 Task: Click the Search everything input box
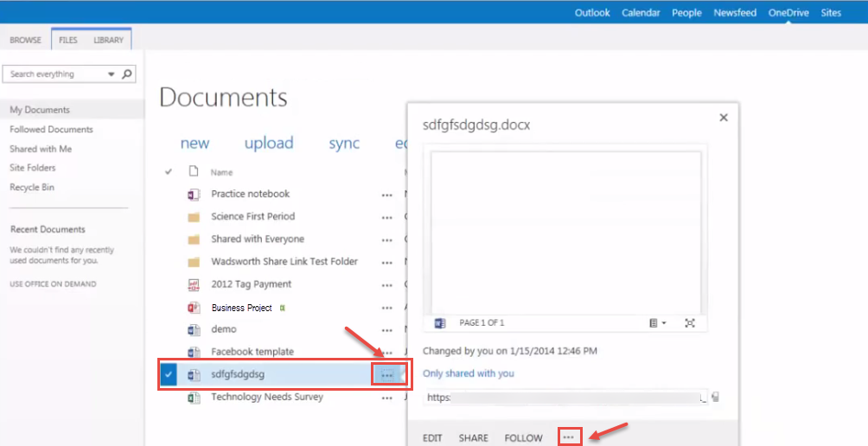[x=55, y=74]
